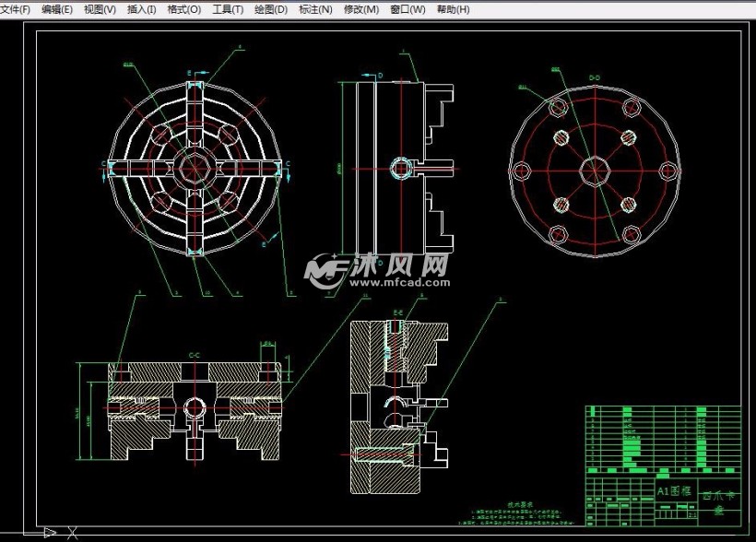Click the 四爪卡盘 drawing name cell
This screenshot has height=542, width=756.
[x=720, y=501]
